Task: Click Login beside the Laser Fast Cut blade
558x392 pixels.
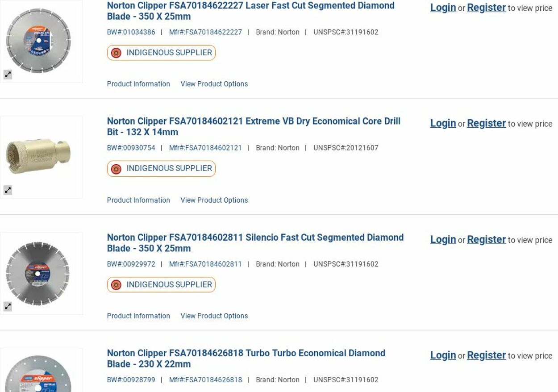Action: (x=443, y=8)
